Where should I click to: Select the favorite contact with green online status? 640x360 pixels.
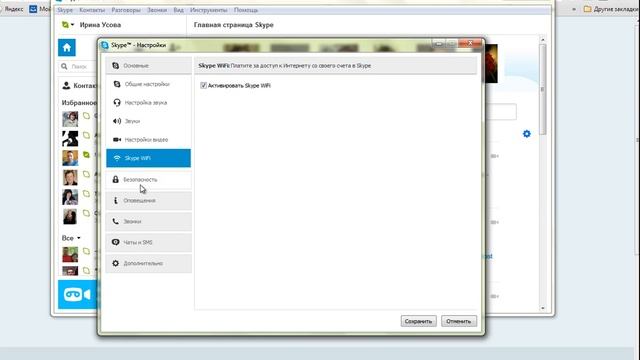pos(70,158)
